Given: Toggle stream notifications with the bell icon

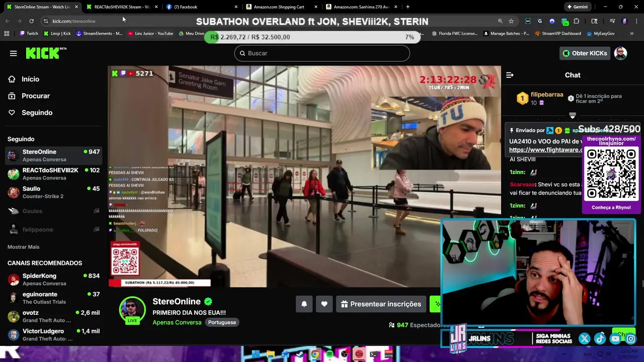Looking at the screenshot, I should pos(304,304).
